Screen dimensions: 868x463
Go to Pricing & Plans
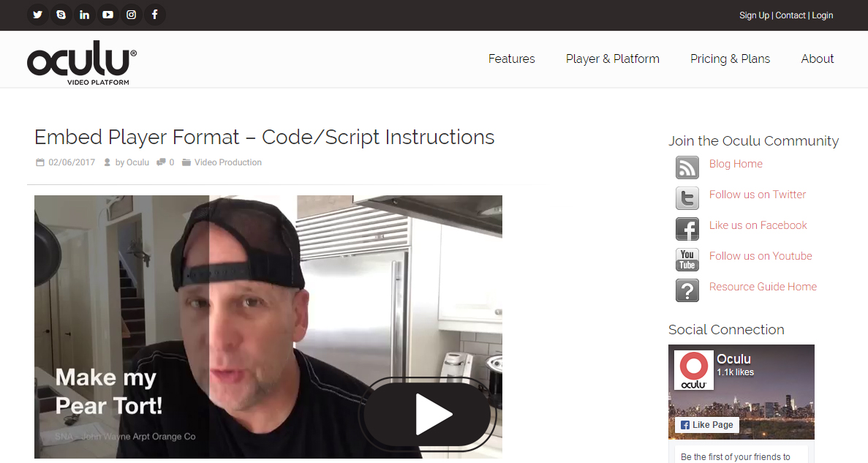[731, 59]
